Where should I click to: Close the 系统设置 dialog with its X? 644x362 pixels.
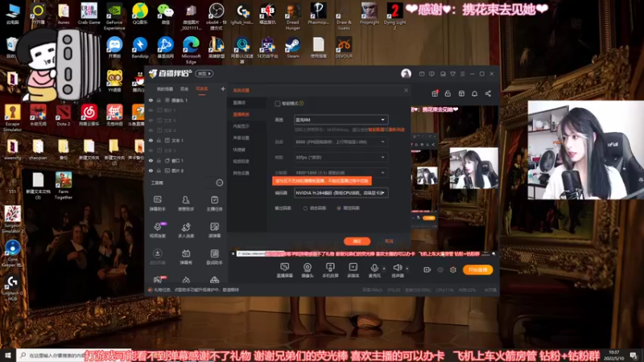(x=407, y=90)
